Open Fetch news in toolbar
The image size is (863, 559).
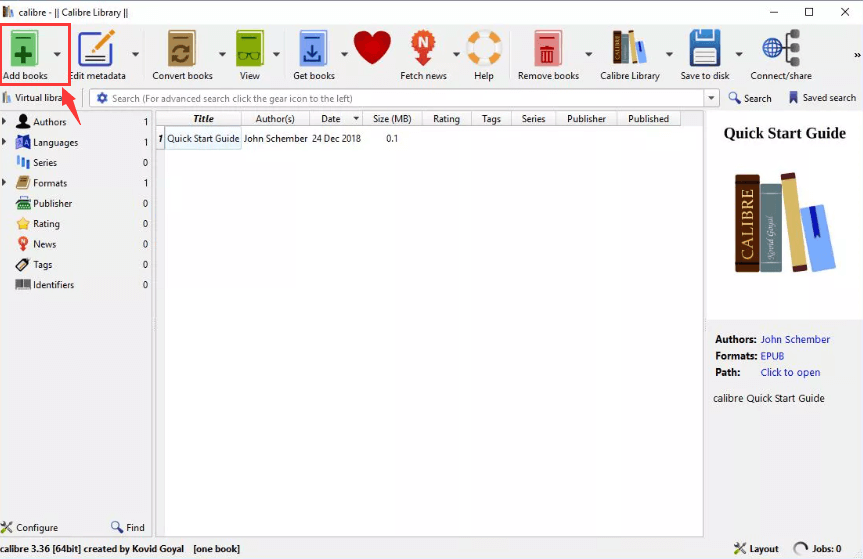423,50
